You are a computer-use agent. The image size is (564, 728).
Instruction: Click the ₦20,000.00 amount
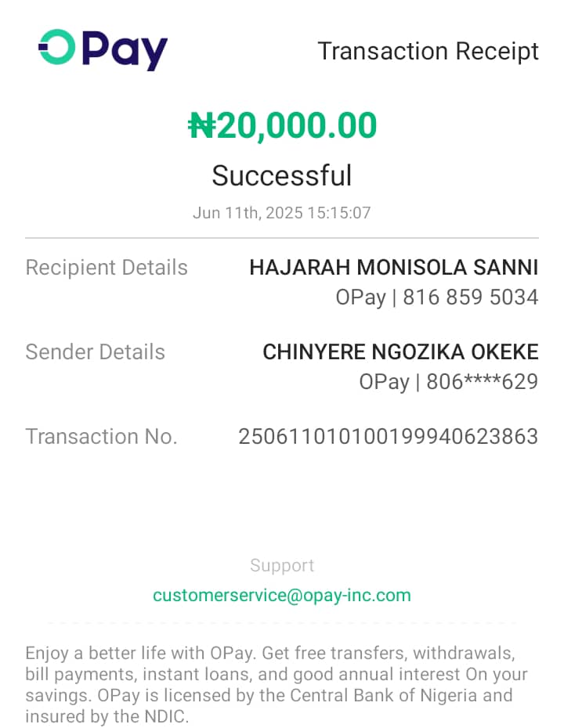point(282,125)
